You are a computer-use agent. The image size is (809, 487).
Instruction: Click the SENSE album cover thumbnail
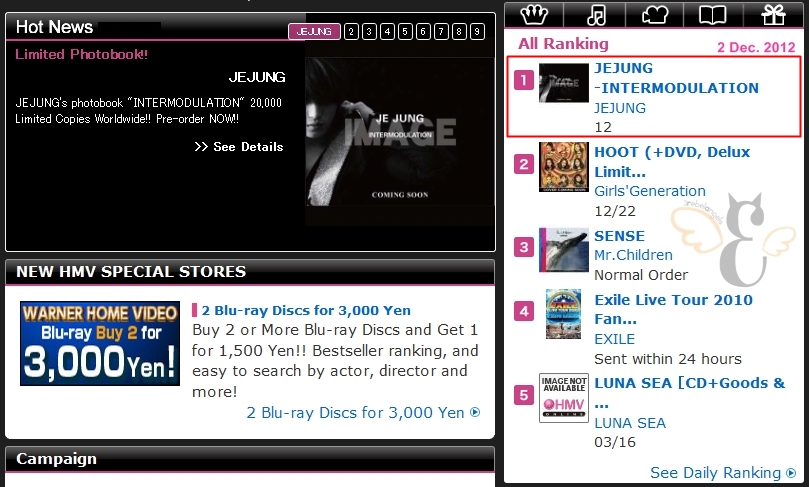click(563, 250)
